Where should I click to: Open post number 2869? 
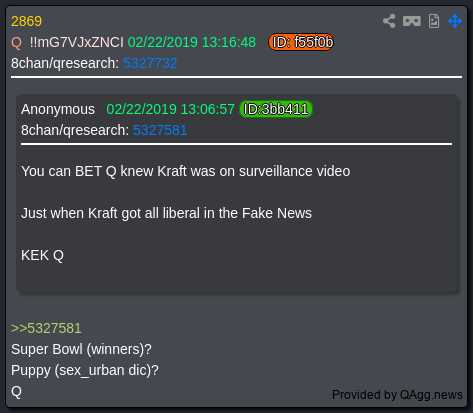click(x=26, y=21)
